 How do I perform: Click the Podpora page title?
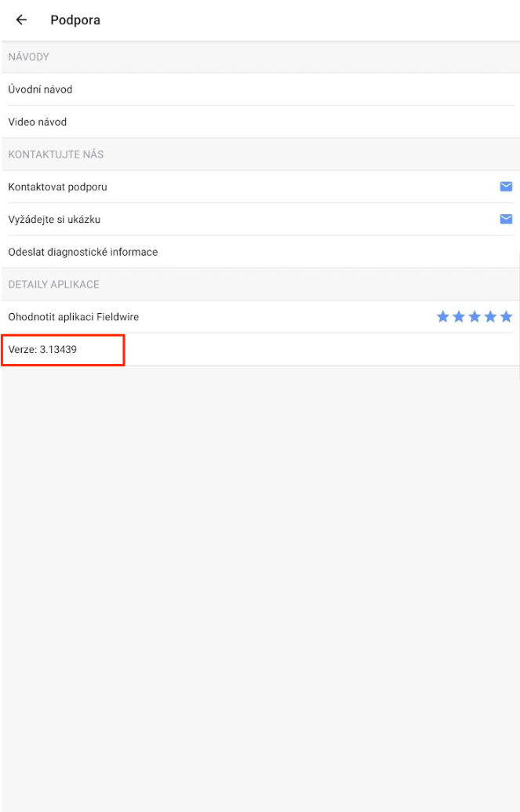click(75, 20)
